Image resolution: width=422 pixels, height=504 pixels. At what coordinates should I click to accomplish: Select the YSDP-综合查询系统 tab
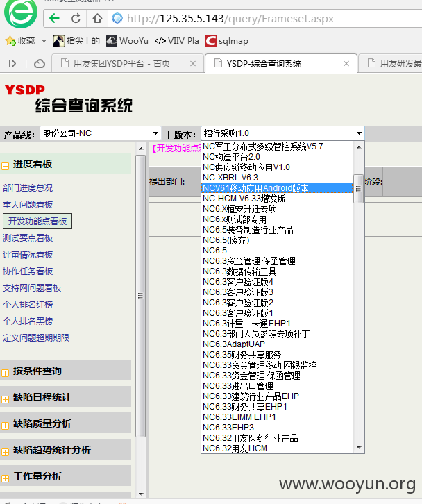point(280,64)
